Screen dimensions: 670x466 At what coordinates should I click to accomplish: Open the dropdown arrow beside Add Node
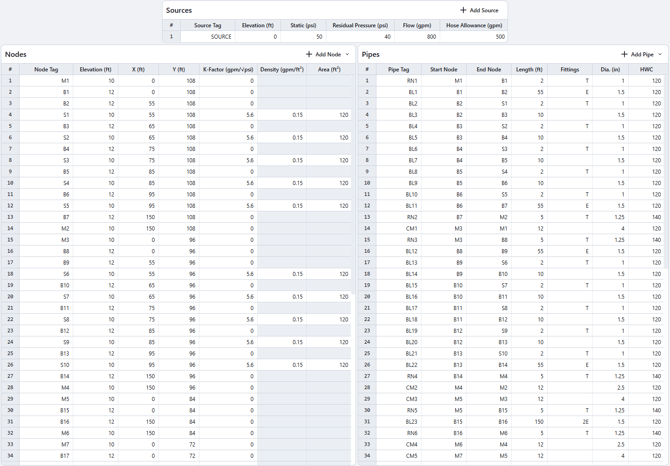coord(347,54)
